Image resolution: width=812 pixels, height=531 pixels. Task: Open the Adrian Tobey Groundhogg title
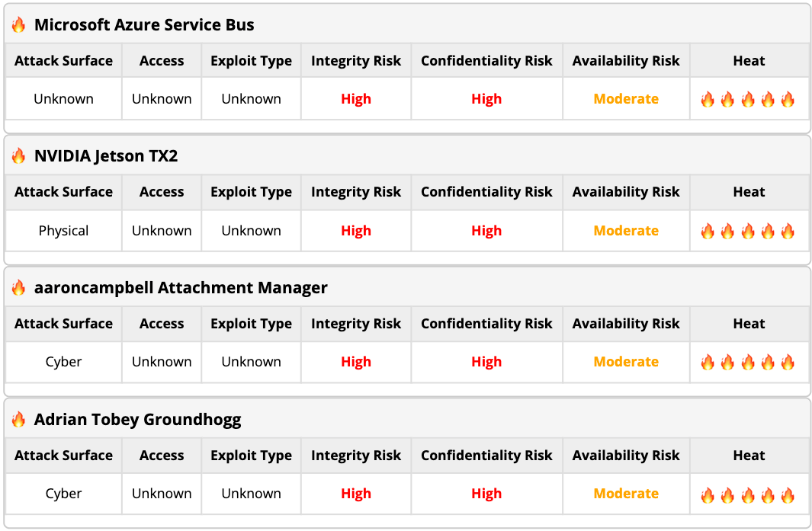[137, 419]
